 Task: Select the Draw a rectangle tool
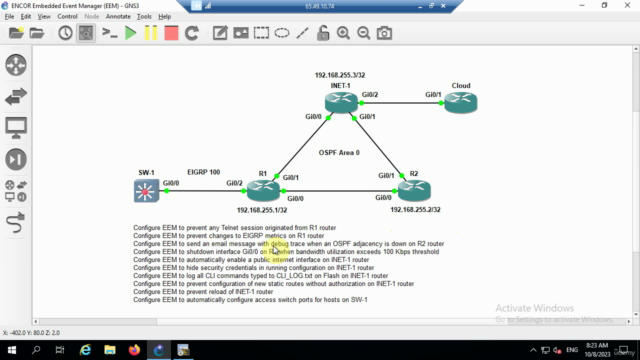point(261,33)
